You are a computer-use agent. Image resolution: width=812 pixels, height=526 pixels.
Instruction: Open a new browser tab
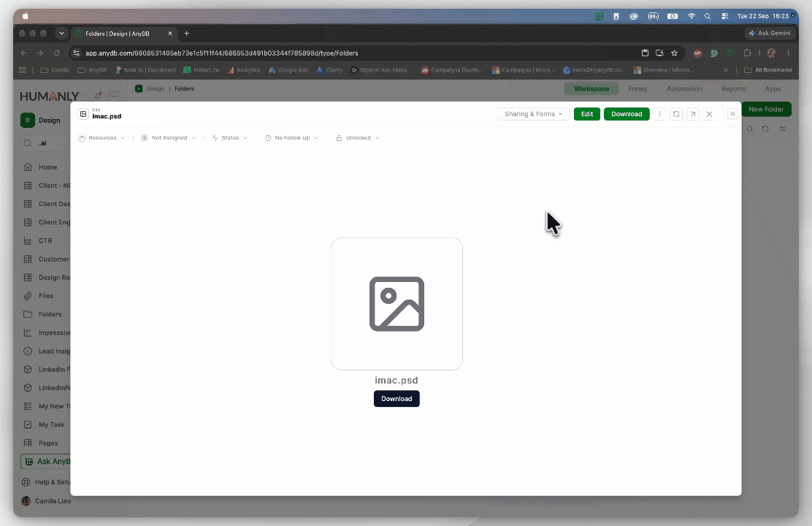187,33
